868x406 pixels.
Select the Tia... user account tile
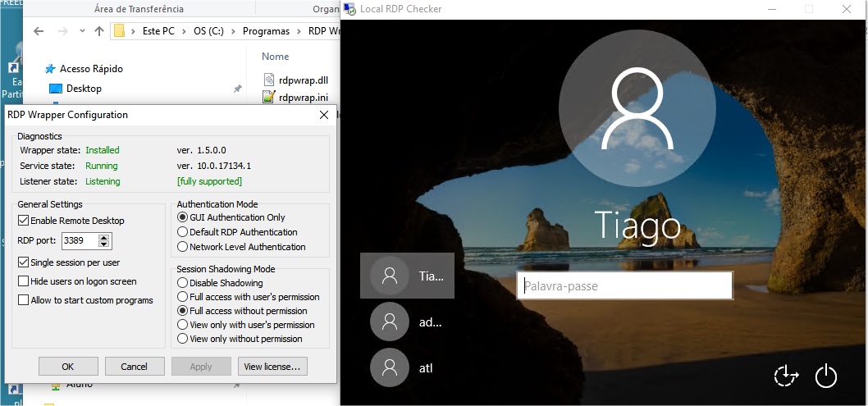[x=407, y=276]
